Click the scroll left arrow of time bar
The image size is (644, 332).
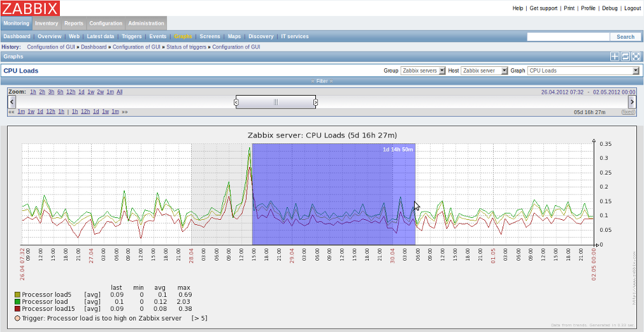[11, 102]
